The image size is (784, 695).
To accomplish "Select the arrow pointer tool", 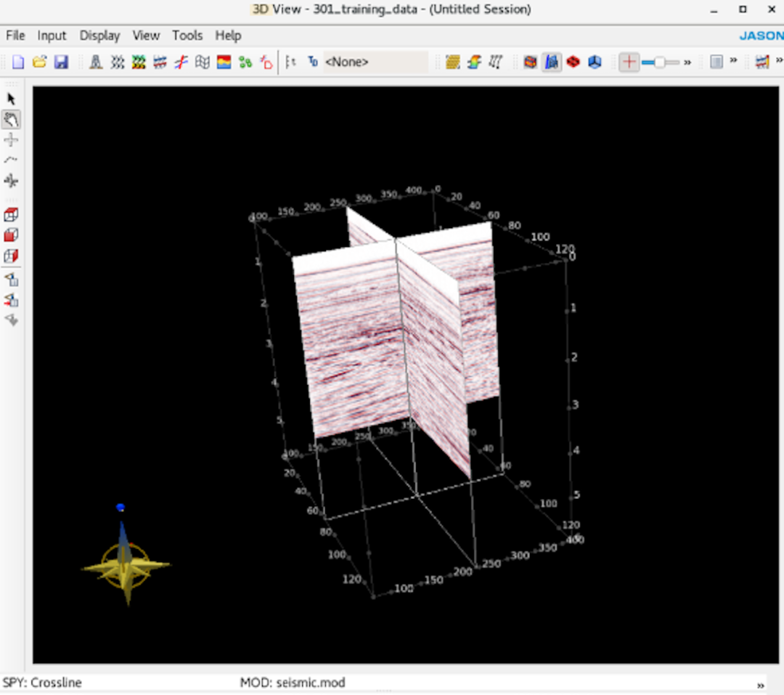I will point(11,99).
